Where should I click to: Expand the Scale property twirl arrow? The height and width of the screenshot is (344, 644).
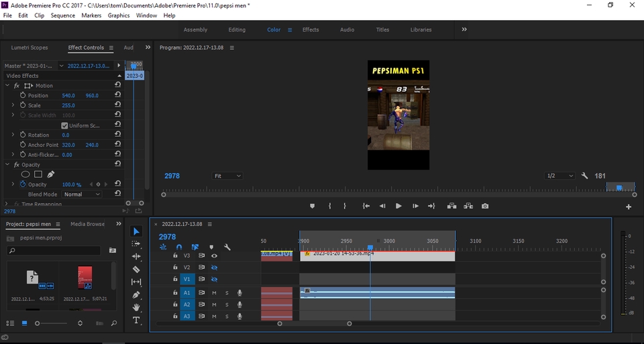[13, 105]
